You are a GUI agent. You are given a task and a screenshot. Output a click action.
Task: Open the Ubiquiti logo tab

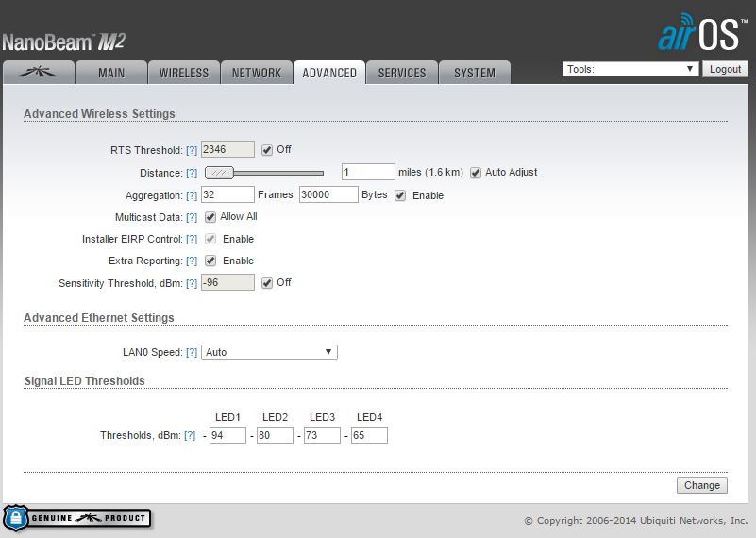pos(38,73)
